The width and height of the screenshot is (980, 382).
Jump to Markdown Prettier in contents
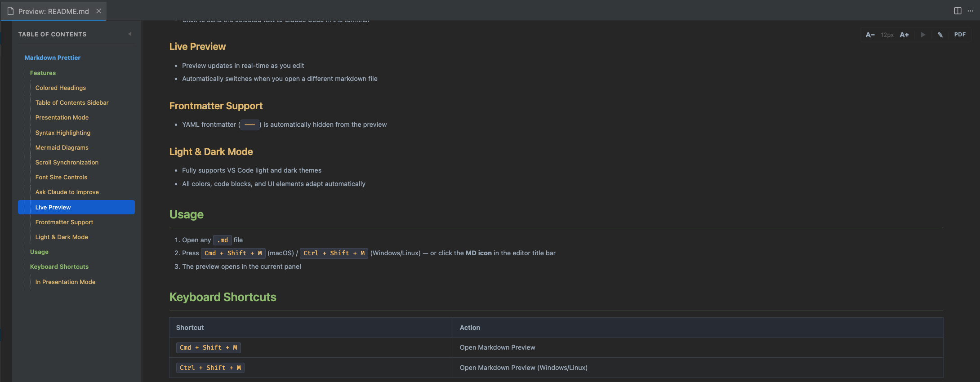53,58
